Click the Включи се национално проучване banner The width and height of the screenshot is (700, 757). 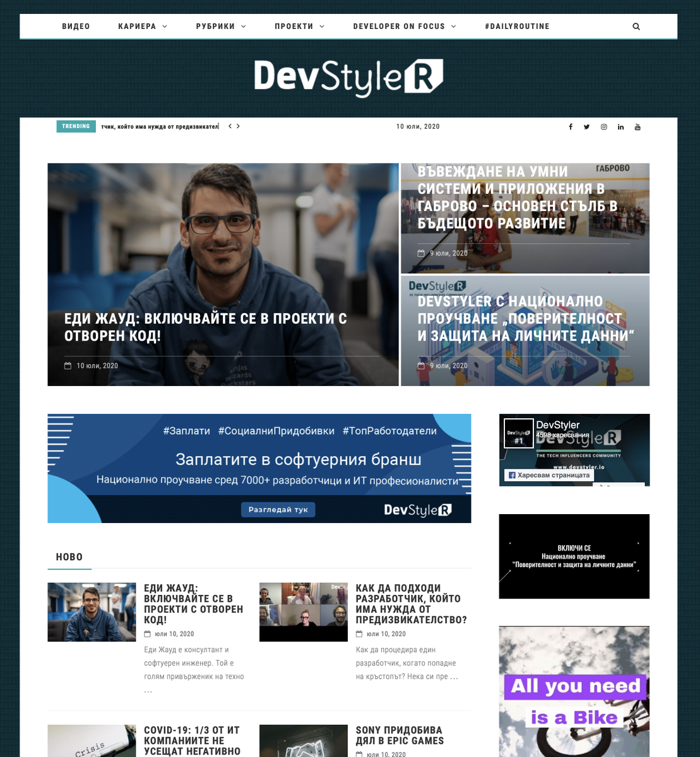(x=574, y=556)
